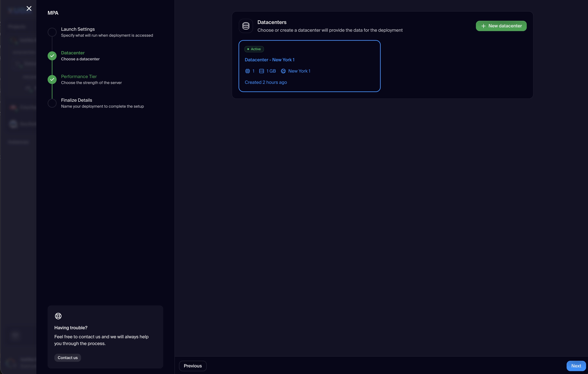588x374 pixels.
Task: Click the lifebuoy help icon
Action: tap(58, 316)
